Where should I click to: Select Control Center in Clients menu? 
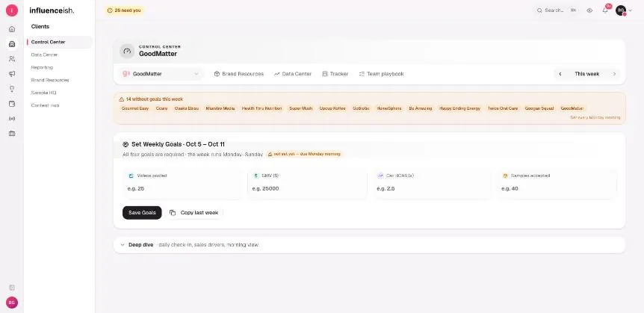point(60,42)
